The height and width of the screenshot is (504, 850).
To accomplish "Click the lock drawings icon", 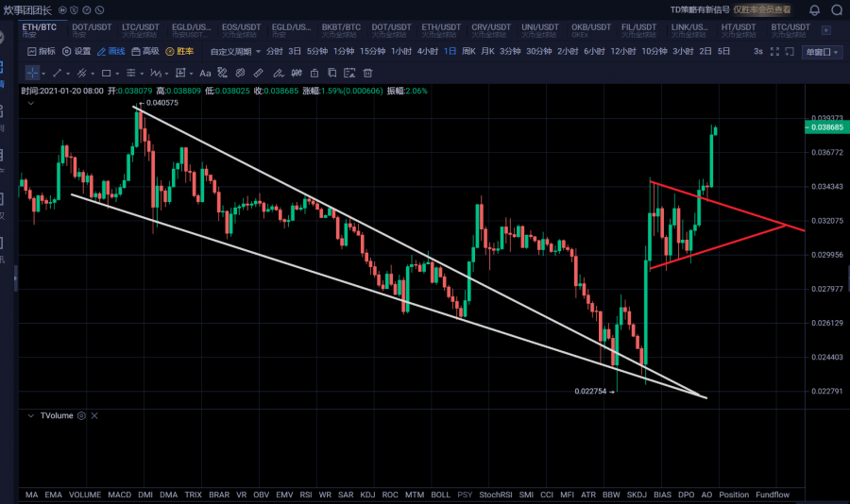I will pos(314,73).
